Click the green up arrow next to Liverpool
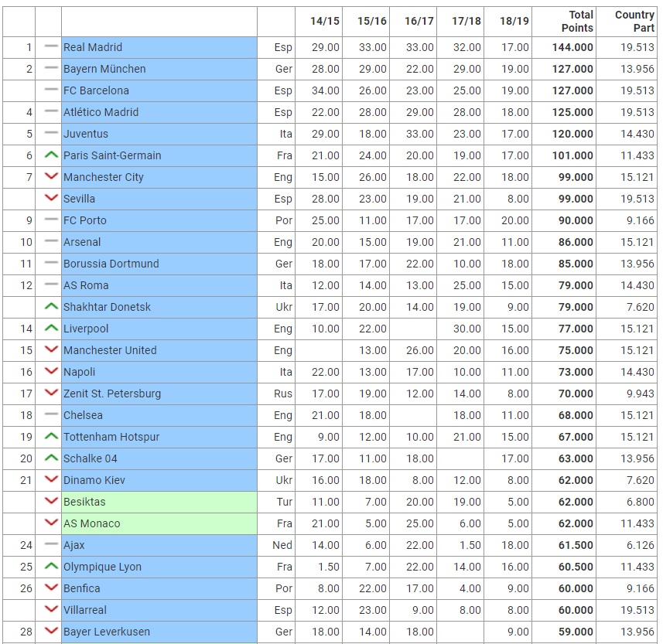 (x=51, y=329)
